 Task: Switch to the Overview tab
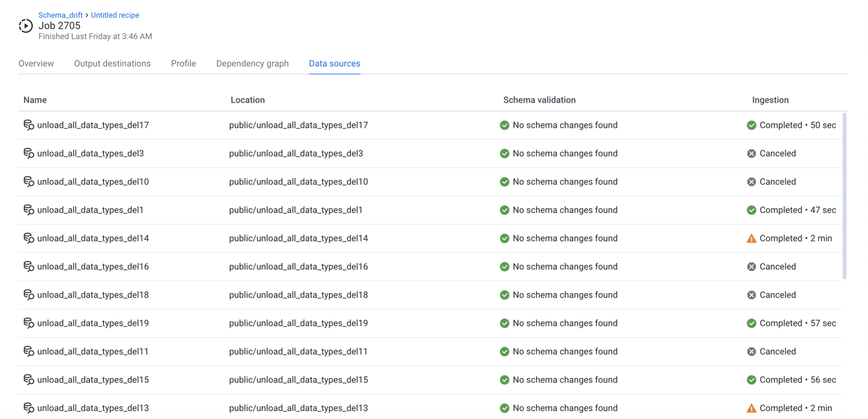(x=36, y=63)
